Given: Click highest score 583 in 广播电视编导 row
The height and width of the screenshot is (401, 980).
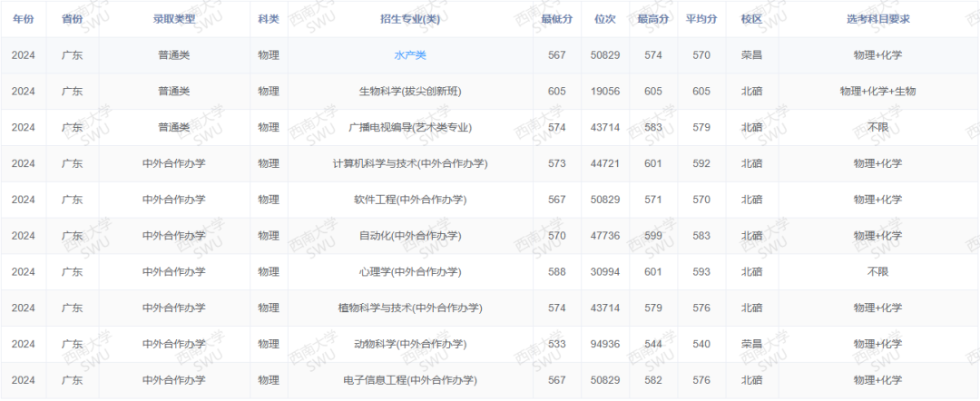Looking at the screenshot, I should click(x=653, y=127).
